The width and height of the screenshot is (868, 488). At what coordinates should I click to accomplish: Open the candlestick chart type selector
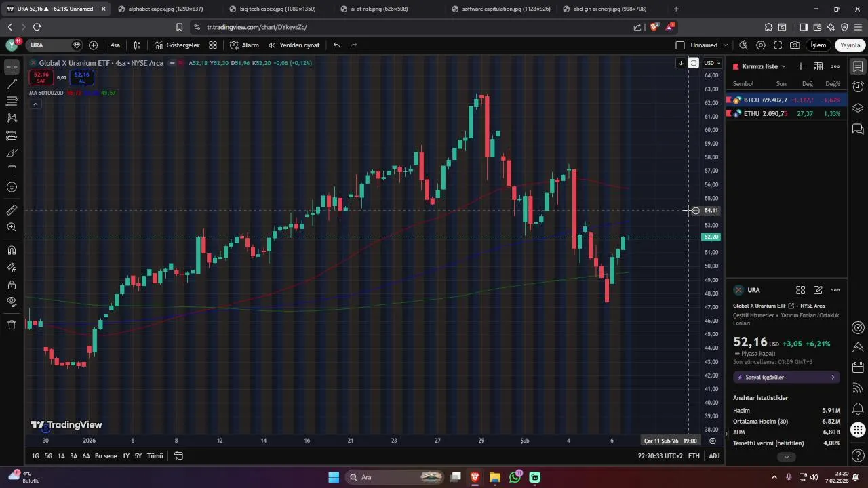137,45
